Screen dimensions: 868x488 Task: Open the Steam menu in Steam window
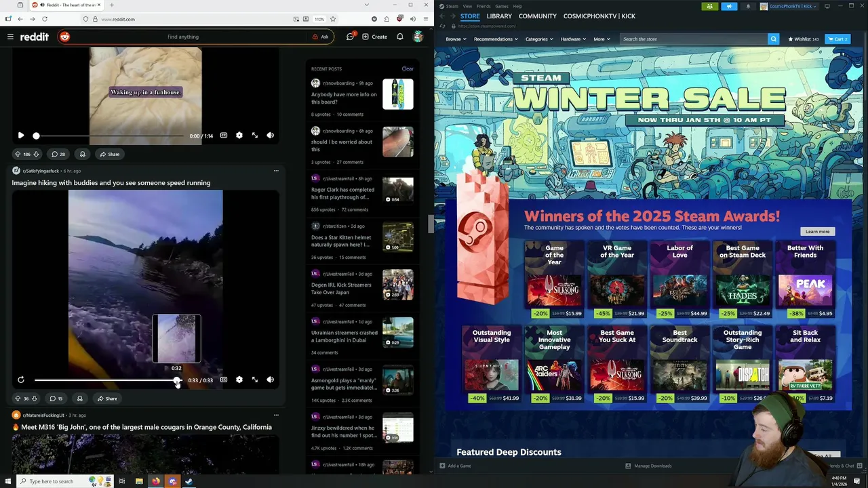(x=450, y=6)
